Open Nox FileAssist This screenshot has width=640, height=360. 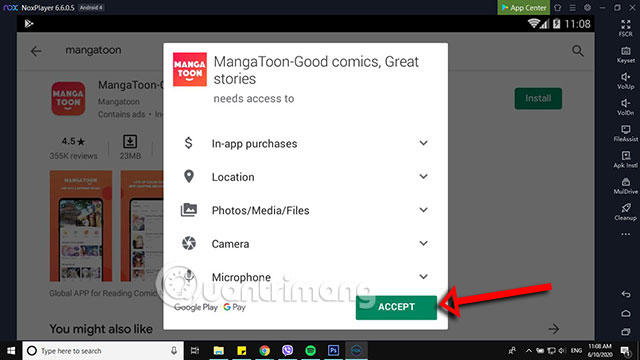(625, 133)
